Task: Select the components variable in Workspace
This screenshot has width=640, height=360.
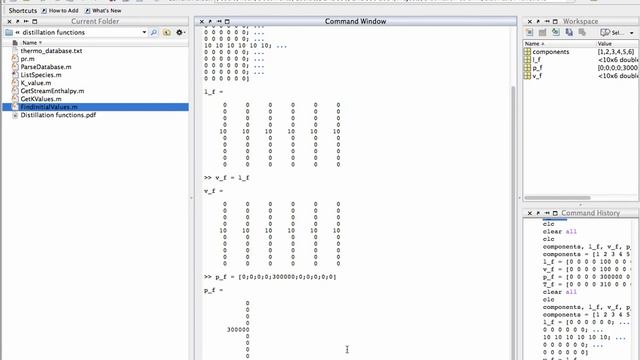Action: pyautogui.click(x=551, y=52)
